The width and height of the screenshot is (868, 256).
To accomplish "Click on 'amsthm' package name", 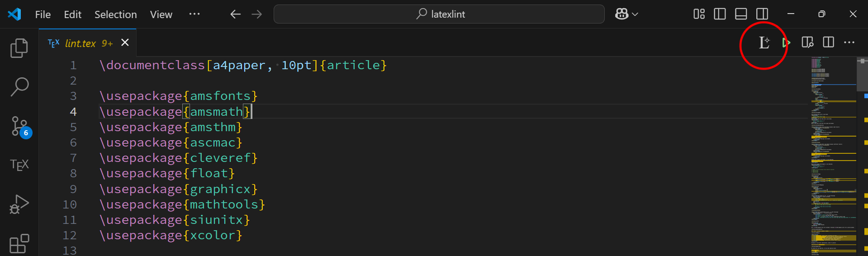I will 213,127.
